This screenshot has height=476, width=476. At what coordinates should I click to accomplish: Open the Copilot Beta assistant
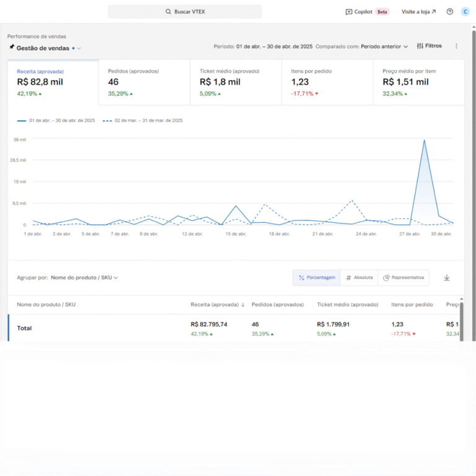pyautogui.click(x=367, y=12)
